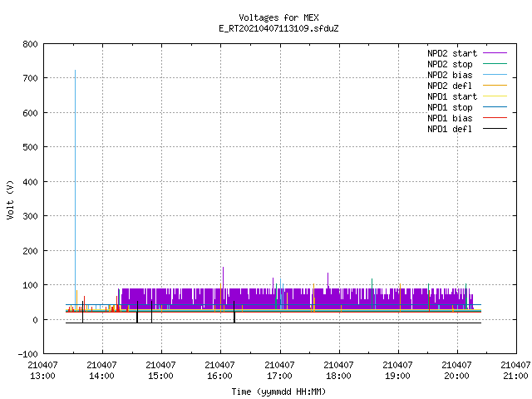Click the red NPD1 bias legend line
Screen dimensions: 532x399
[x=495, y=118]
